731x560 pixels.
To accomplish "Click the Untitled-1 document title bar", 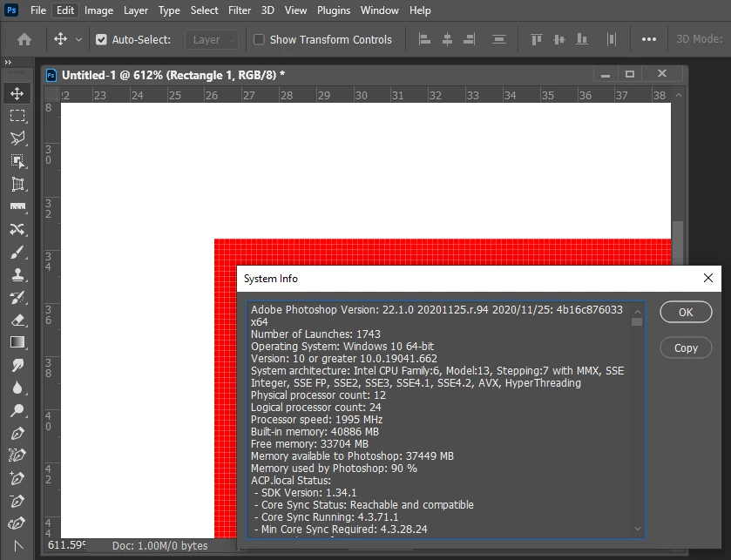I will pos(317,75).
